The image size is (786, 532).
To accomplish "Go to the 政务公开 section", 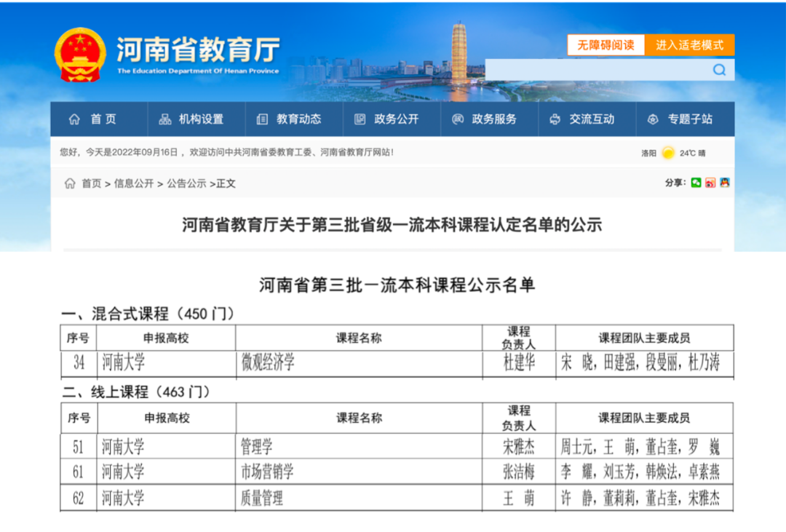I will 387,119.
